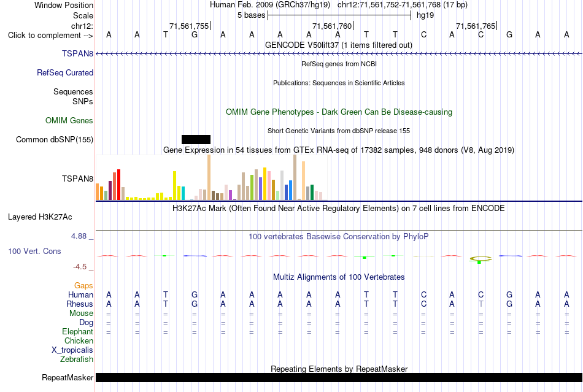Image resolution: width=583 pixels, height=392 pixels.
Task: Open the GENCODE V50lift37 track title
Action: [x=338, y=45]
